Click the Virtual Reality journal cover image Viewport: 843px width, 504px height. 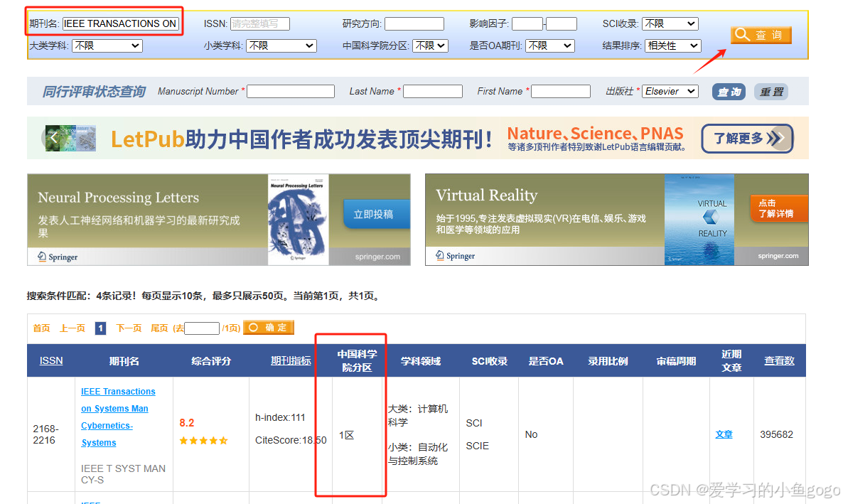pyautogui.click(x=699, y=220)
